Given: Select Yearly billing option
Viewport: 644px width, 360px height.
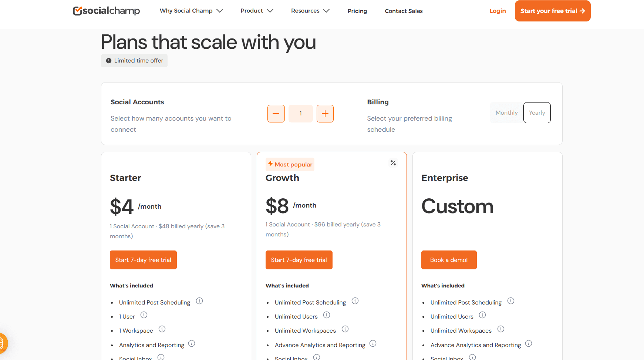Looking at the screenshot, I should point(537,112).
